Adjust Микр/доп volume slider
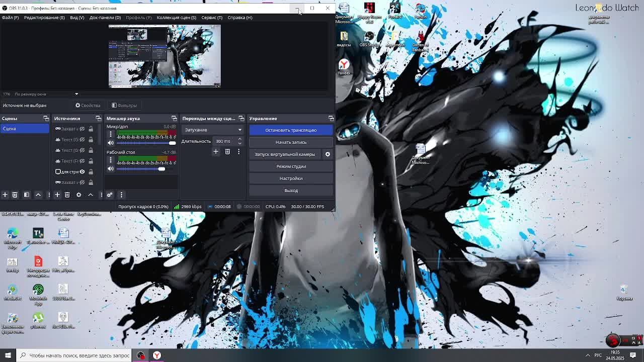This screenshot has height=362, width=644. tap(146, 143)
